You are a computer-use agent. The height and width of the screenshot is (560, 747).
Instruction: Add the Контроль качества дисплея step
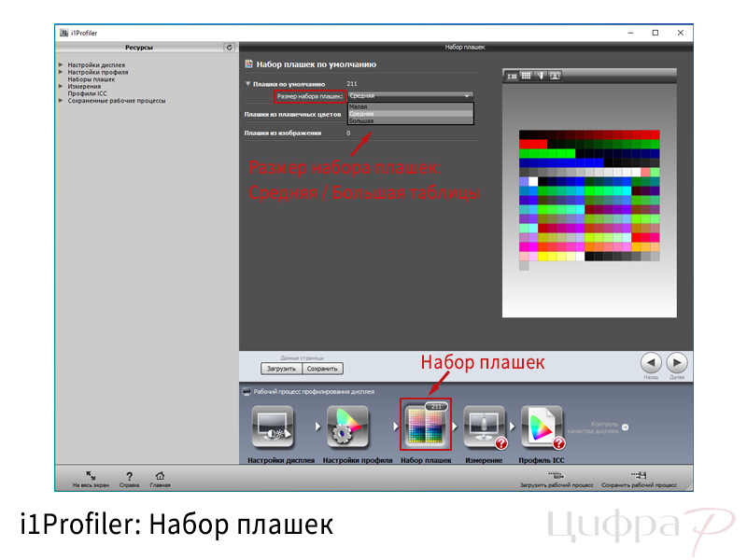(x=625, y=427)
